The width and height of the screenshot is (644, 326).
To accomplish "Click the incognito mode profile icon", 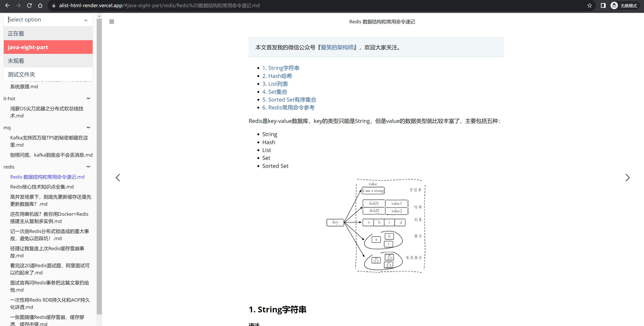I will point(614,5).
